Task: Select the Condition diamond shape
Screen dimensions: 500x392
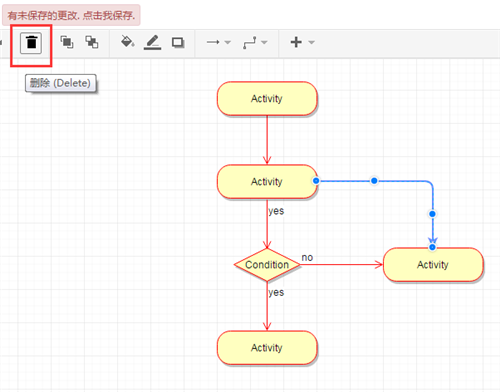Action: (267, 265)
